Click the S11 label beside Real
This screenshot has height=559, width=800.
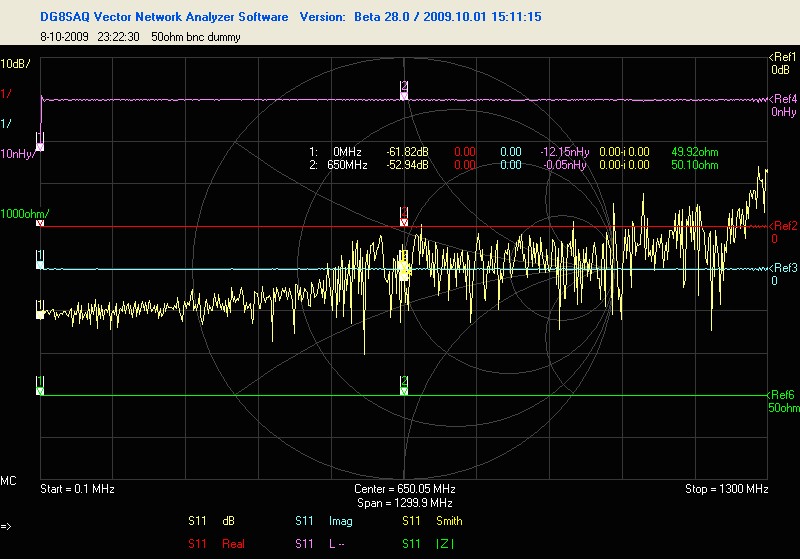coord(197,544)
